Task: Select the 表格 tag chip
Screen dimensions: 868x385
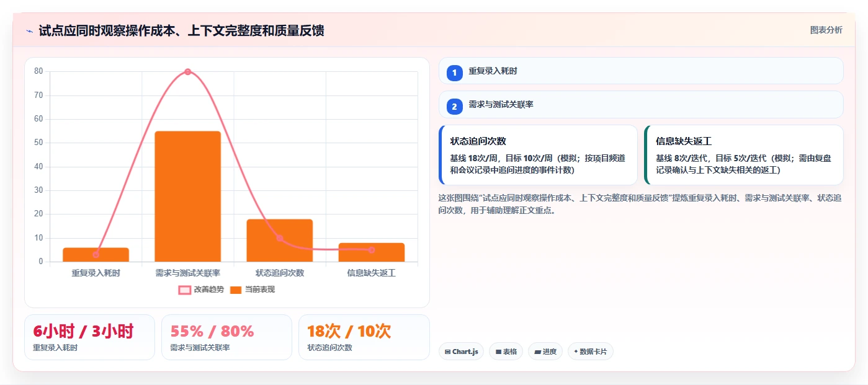Action: pyautogui.click(x=506, y=352)
